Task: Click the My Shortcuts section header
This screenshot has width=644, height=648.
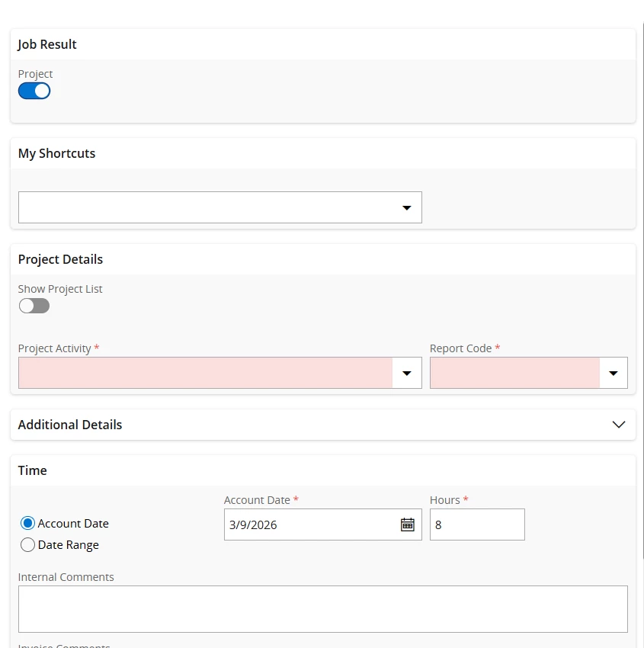Action: [x=57, y=153]
